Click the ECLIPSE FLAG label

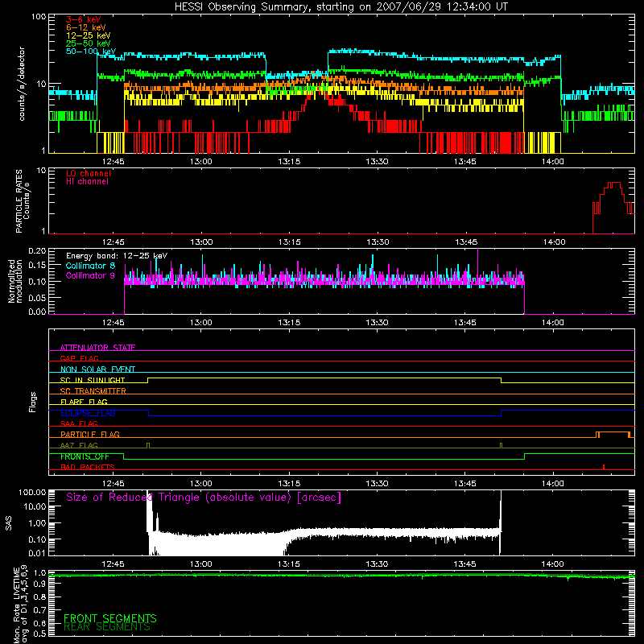(x=88, y=413)
